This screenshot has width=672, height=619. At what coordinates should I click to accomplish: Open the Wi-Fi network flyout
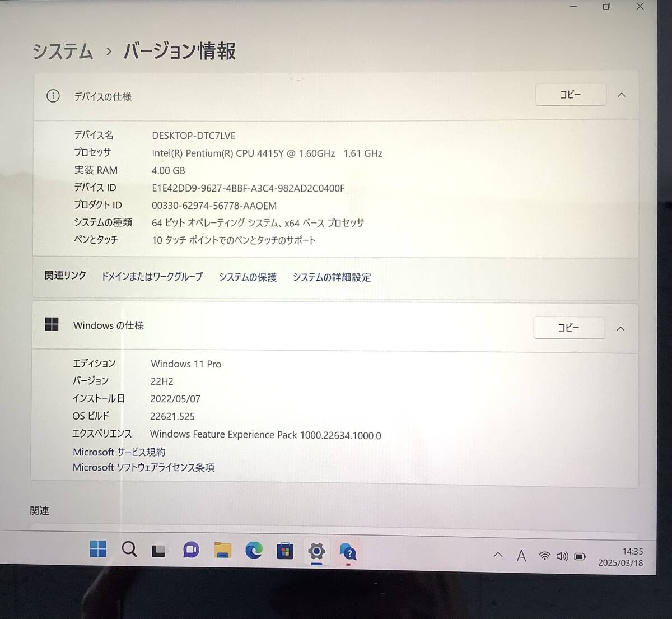pyautogui.click(x=544, y=556)
